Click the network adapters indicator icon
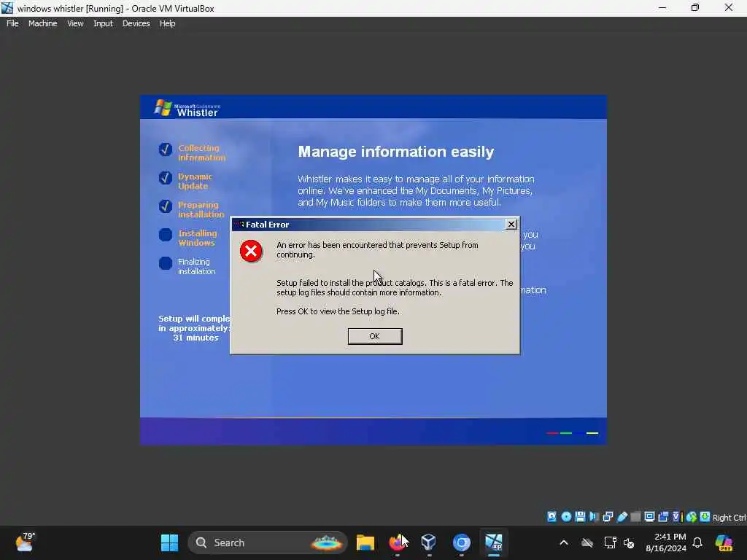Image resolution: width=747 pixels, height=560 pixels. pyautogui.click(x=608, y=517)
